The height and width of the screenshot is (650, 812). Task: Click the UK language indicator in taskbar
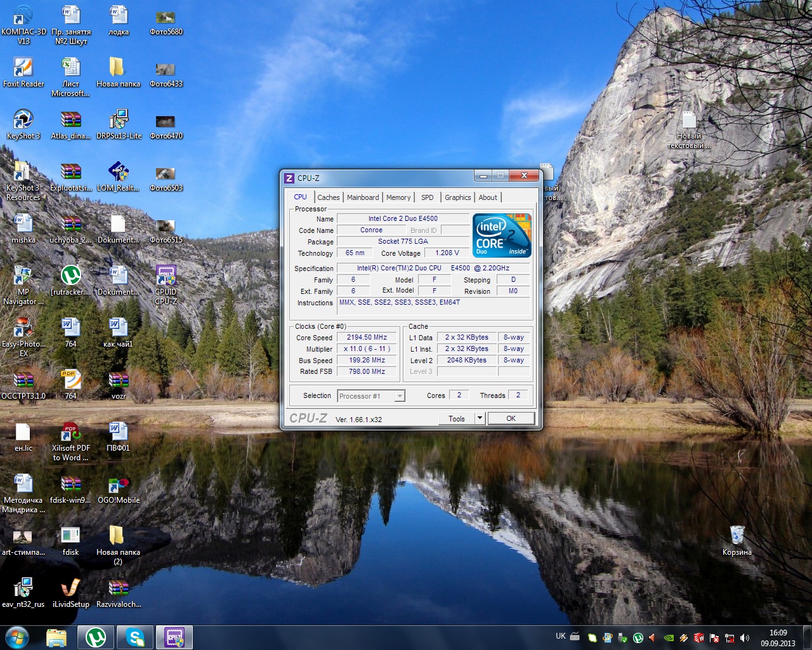561,636
